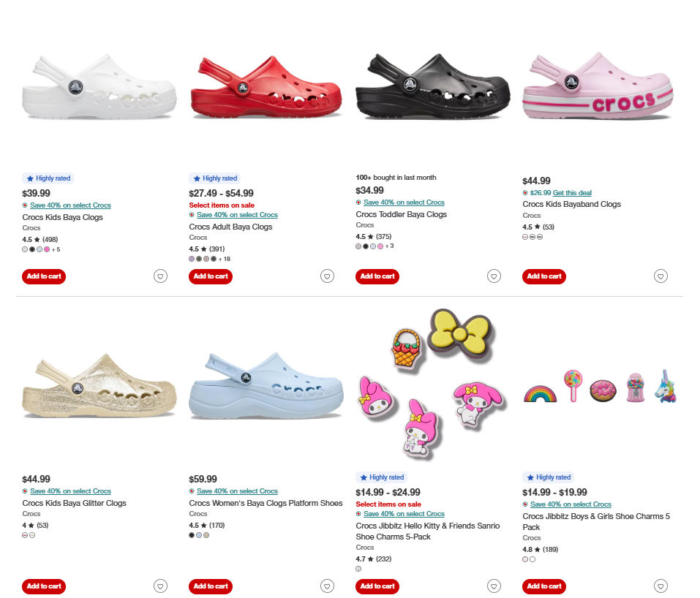Select pink color swatch for Kids Baya Clogs
Image resolution: width=700 pixels, height=598 pixels.
point(47,249)
